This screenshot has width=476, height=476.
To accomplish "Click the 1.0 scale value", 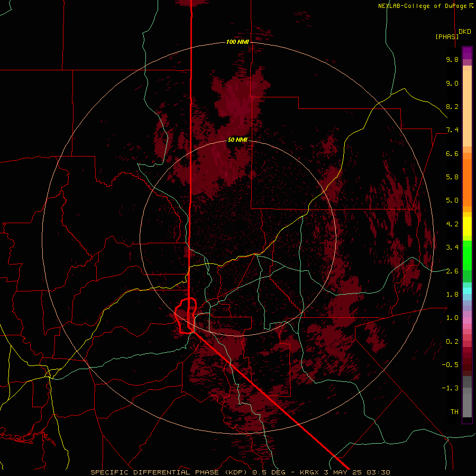I will [452, 318].
